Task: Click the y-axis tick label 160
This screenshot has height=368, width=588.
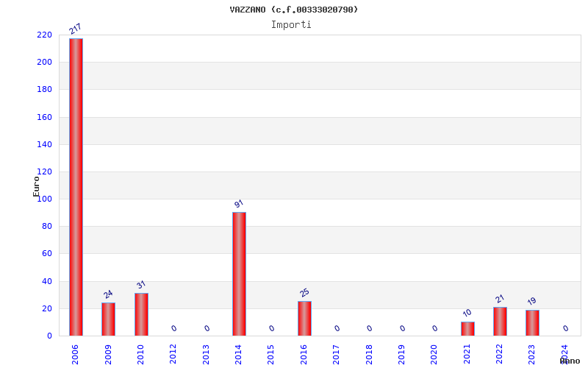Action: 44,117
